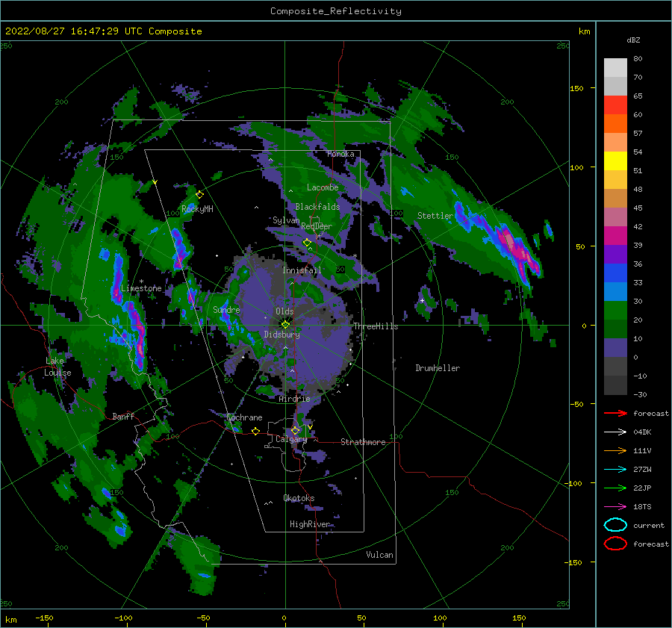Click the Didsbury town label
Viewport: 672px width, 628px height.
tap(281, 335)
